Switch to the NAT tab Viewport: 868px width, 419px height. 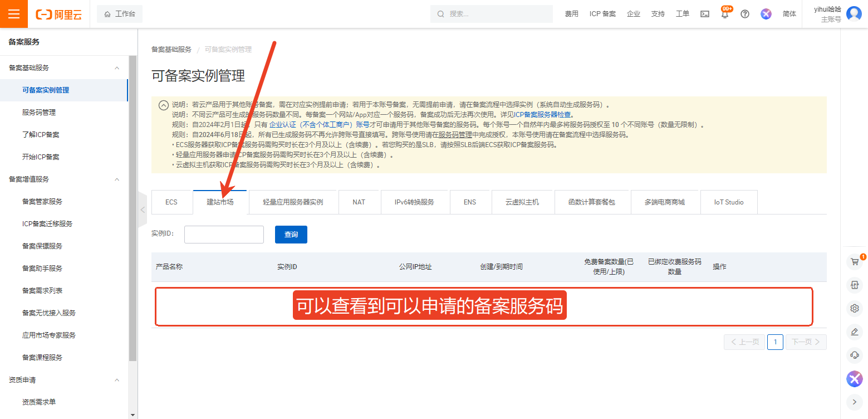pos(359,202)
